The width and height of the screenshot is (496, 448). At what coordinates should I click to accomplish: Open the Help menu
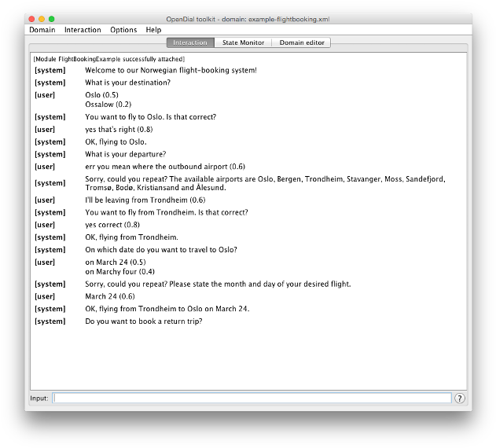tap(153, 30)
